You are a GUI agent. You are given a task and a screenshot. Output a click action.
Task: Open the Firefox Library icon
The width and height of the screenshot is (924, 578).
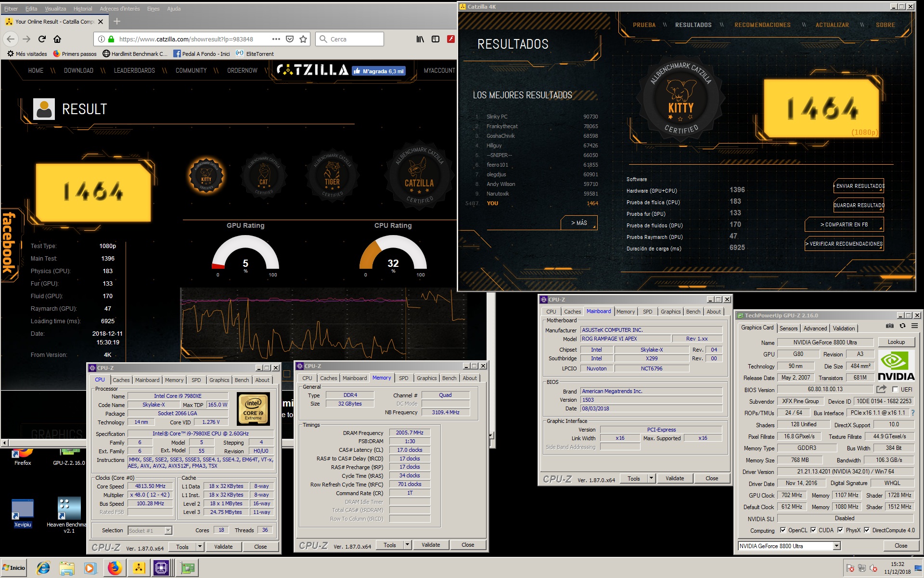tap(420, 39)
